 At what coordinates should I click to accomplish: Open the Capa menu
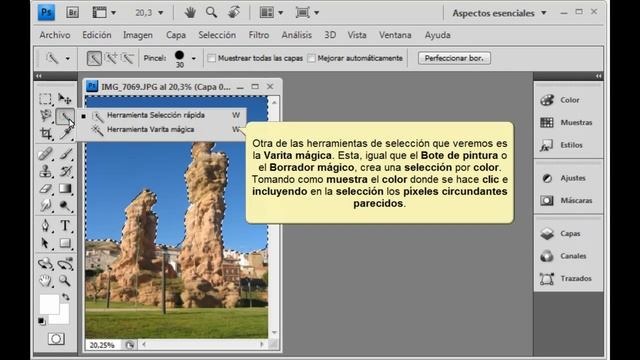tap(176, 35)
